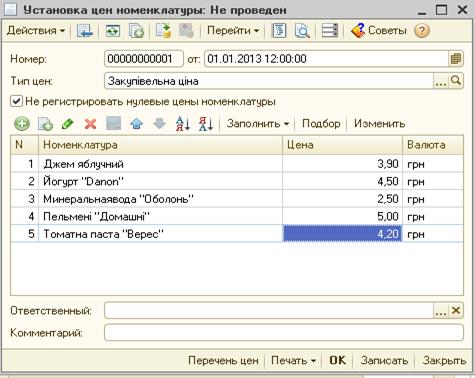Click the green pencil edit row icon
The width and height of the screenshot is (475, 378).
tap(68, 124)
